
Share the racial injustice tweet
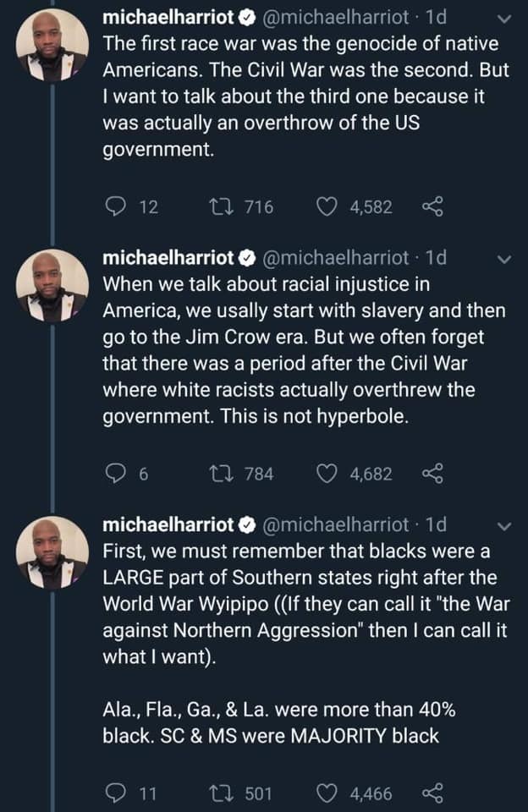pos(432,475)
